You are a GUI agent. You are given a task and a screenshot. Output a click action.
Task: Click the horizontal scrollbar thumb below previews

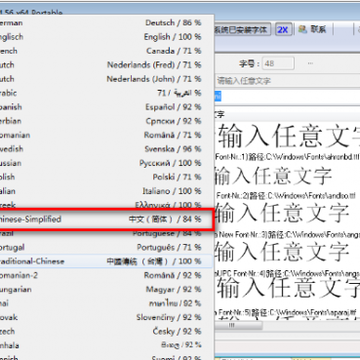click(240, 325)
